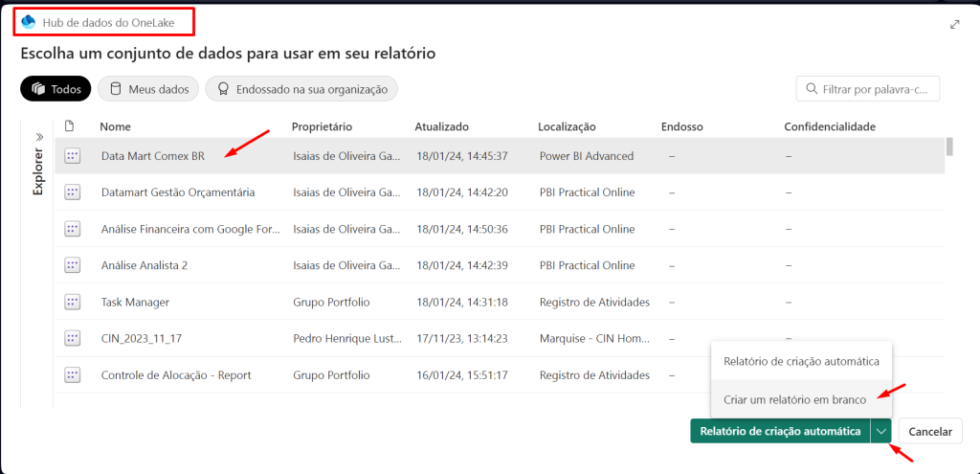Switch to the Meus dados filter
The height and width of the screenshot is (474, 980).
coord(149,89)
